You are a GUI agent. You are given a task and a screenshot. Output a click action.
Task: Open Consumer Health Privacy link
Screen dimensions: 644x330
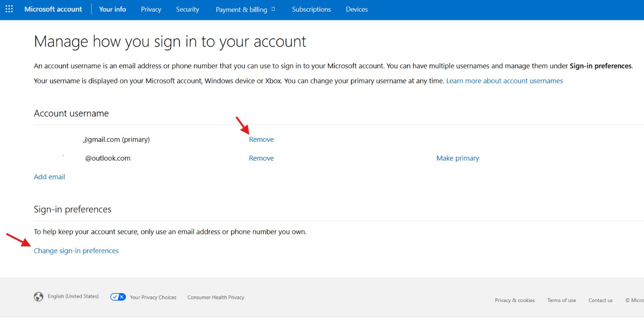coord(216,297)
